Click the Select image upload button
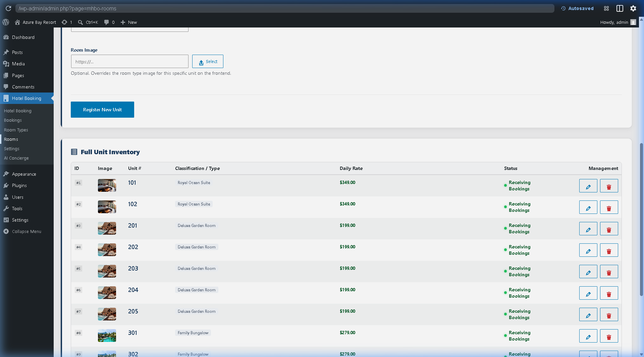 (x=208, y=61)
